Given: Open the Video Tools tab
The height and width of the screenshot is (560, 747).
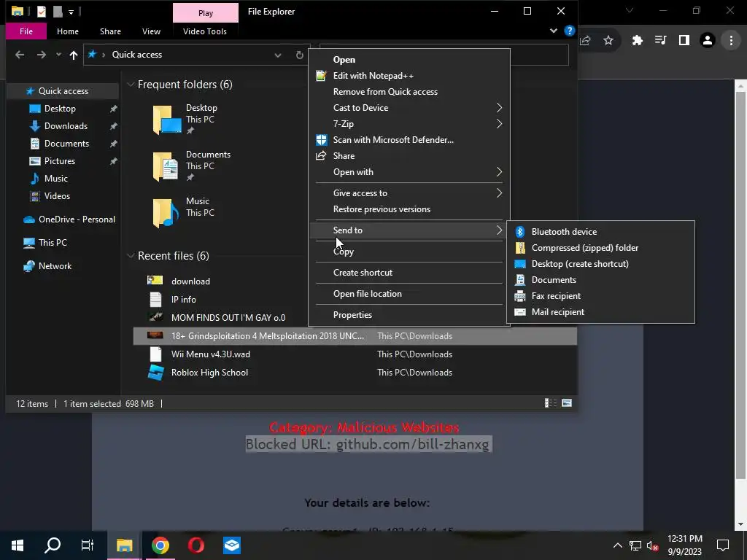Looking at the screenshot, I should click(205, 31).
